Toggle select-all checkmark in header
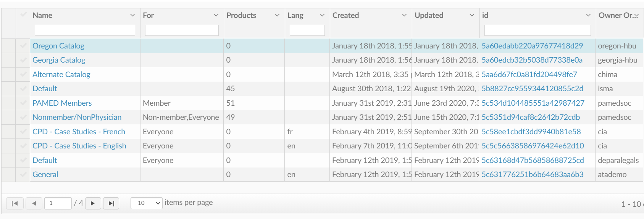This screenshot has width=644, height=219. (23, 15)
